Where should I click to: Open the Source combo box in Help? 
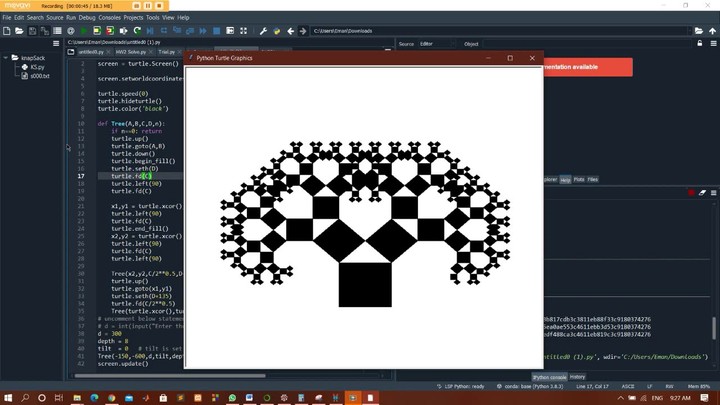(x=436, y=44)
